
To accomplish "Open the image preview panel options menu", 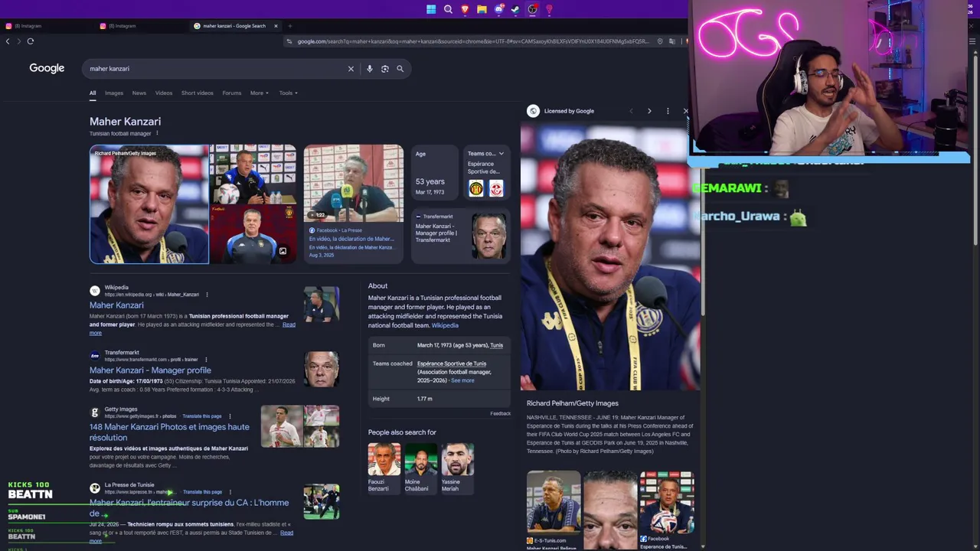I will tap(668, 111).
